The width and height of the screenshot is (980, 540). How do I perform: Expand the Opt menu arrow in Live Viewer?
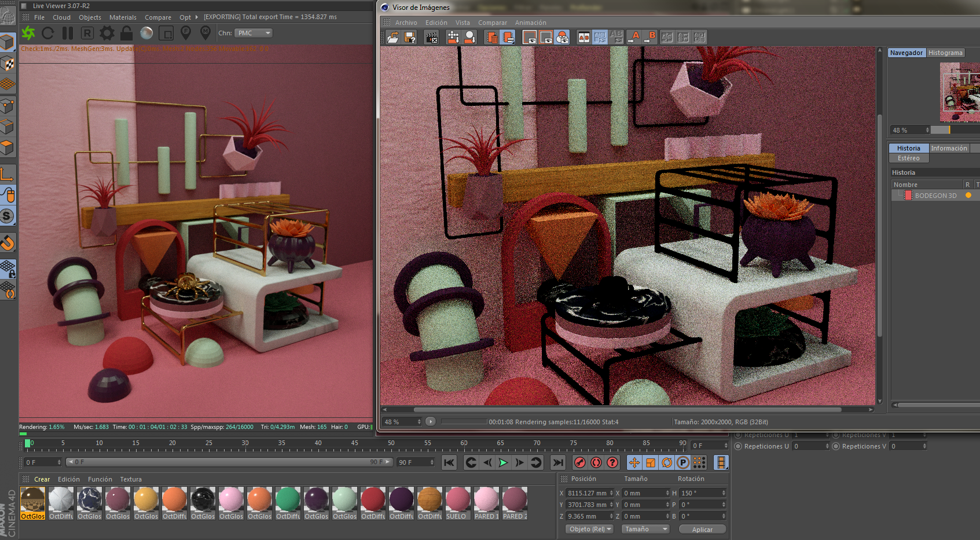[x=197, y=17]
